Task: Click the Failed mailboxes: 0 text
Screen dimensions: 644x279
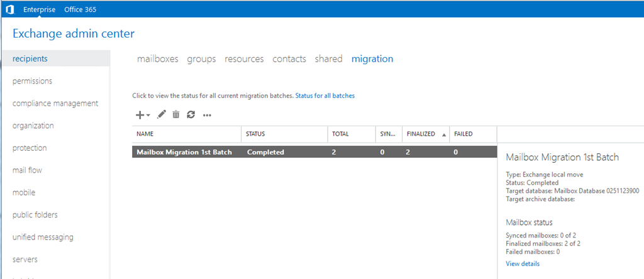Action: click(x=533, y=251)
